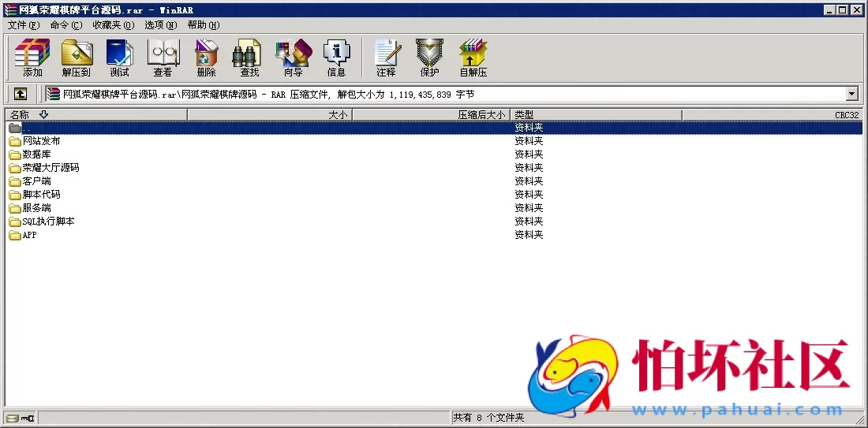Click the WinRAR title bar icon
868x428 pixels.
point(10,10)
